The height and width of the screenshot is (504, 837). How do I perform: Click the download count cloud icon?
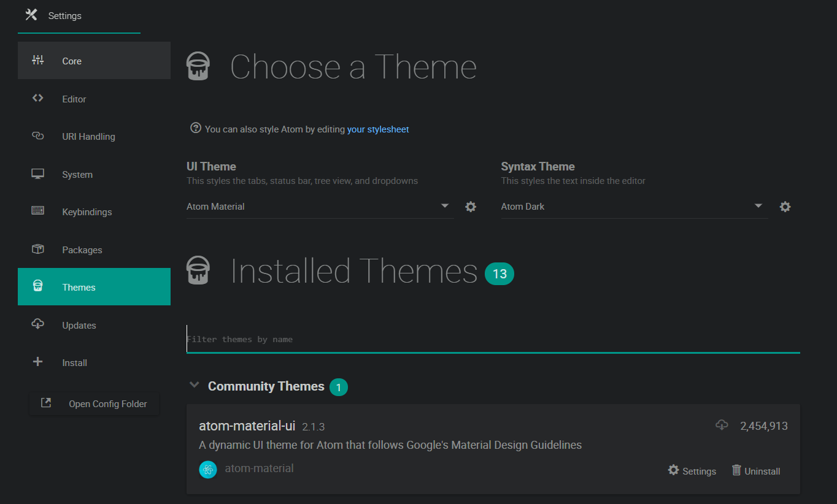[x=722, y=425]
